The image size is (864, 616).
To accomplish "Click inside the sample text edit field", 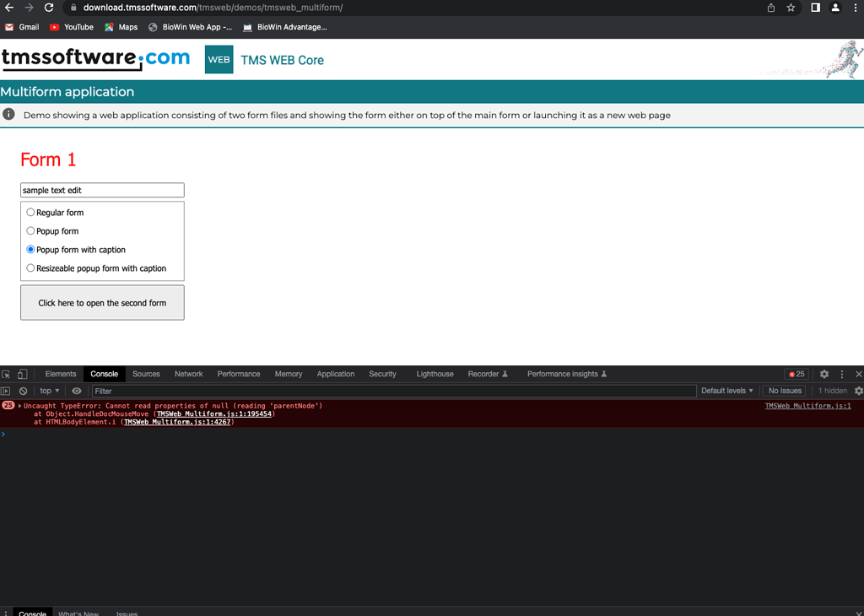I will 101,189.
